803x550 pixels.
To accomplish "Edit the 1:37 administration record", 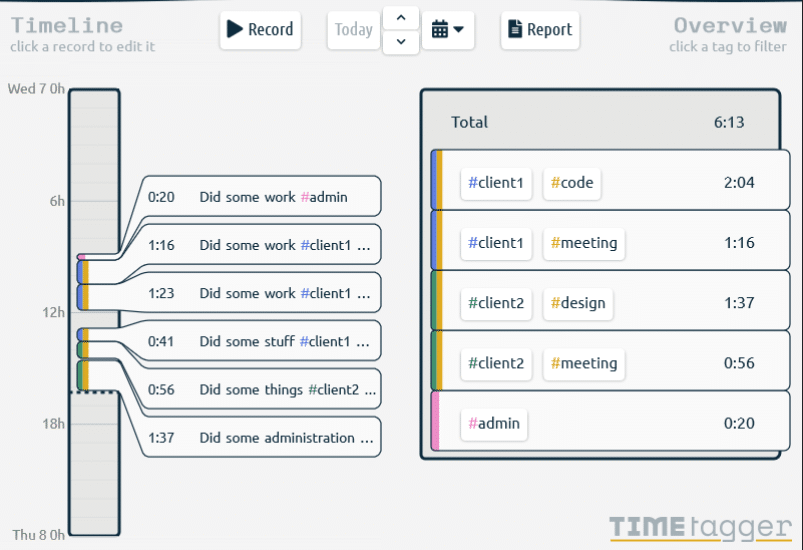I will [x=262, y=437].
